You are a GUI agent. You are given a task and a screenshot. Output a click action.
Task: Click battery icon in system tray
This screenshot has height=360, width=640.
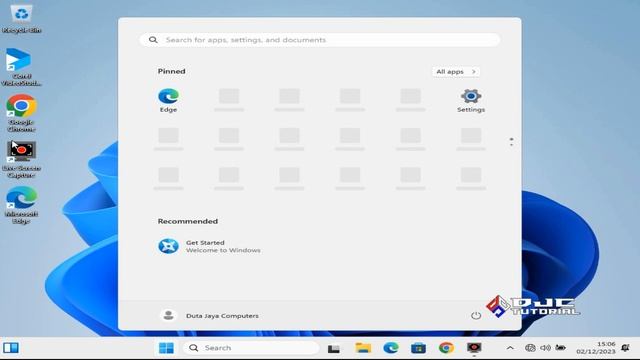(x=561, y=348)
